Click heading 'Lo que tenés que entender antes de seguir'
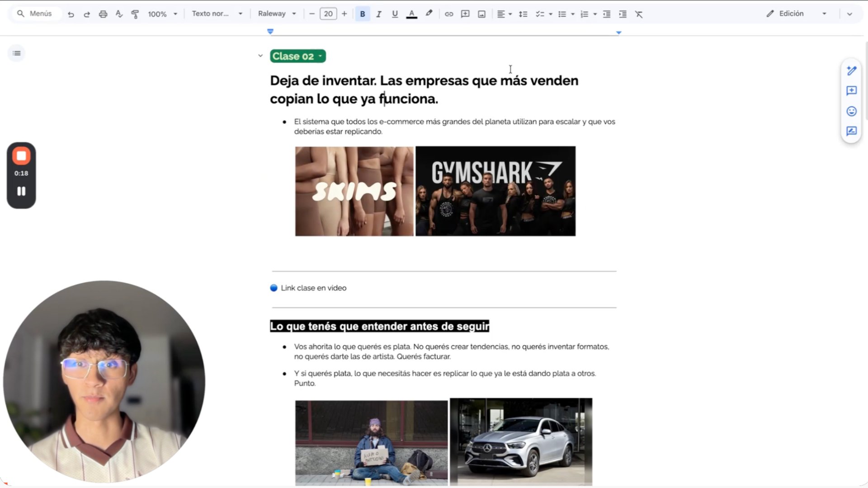This screenshot has height=488, width=868. click(379, 326)
